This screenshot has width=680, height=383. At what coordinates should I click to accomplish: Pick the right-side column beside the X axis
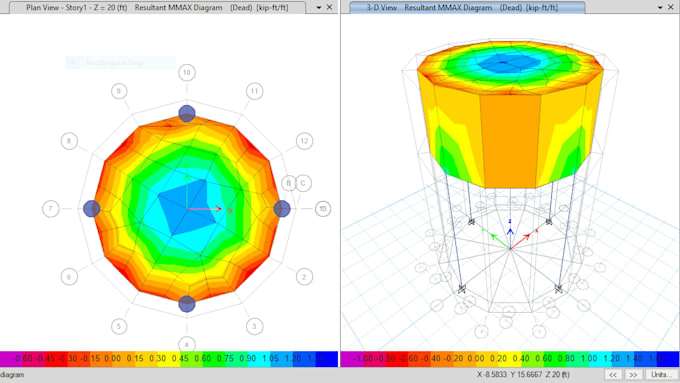tap(282, 209)
